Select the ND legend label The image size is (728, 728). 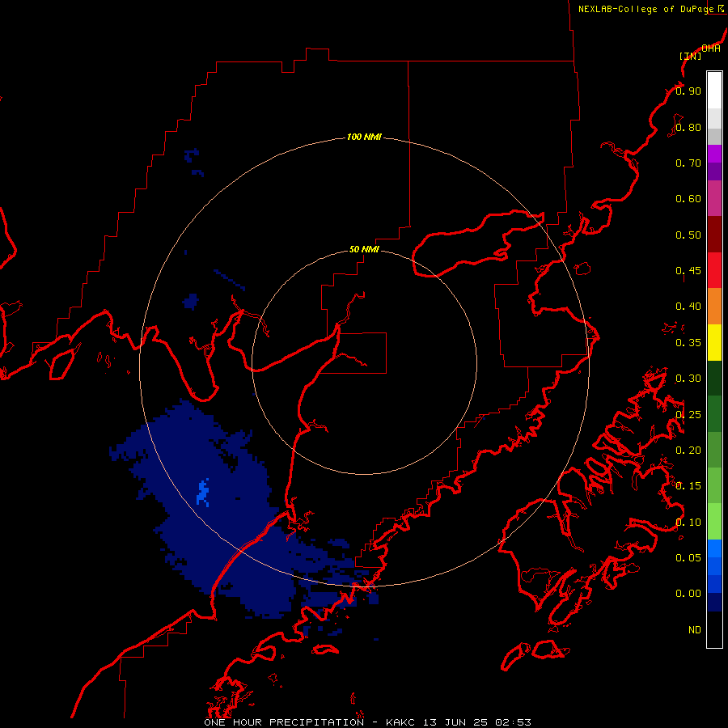tap(695, 630)
